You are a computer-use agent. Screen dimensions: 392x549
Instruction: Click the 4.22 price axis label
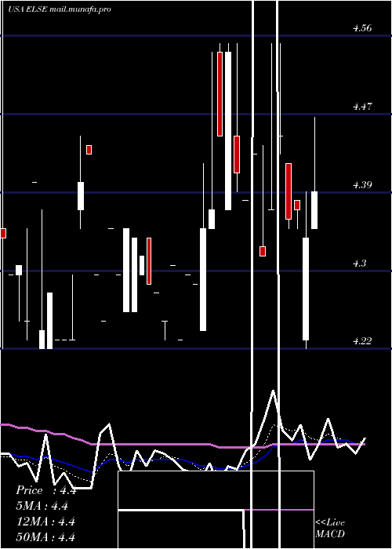362,340
